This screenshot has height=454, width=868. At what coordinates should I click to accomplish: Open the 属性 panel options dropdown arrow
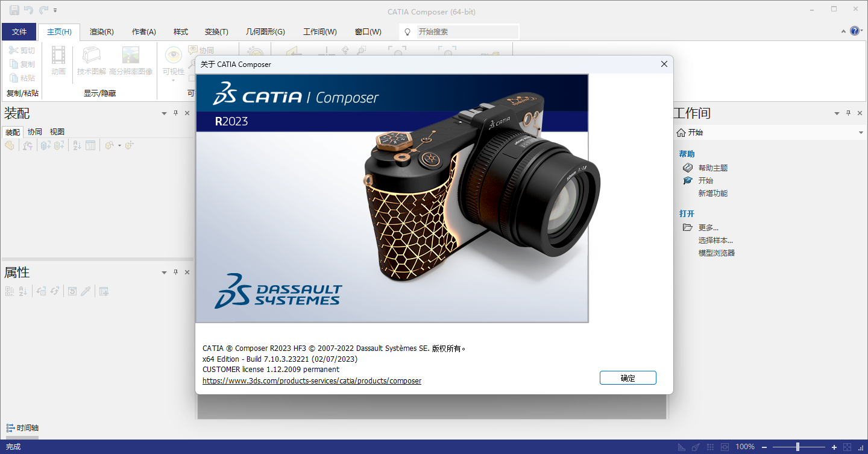click(x=164, y=273)
